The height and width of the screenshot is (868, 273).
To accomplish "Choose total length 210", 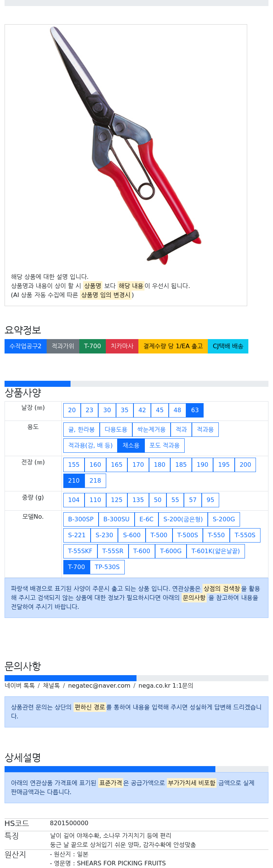I will (x=74, y=481).
